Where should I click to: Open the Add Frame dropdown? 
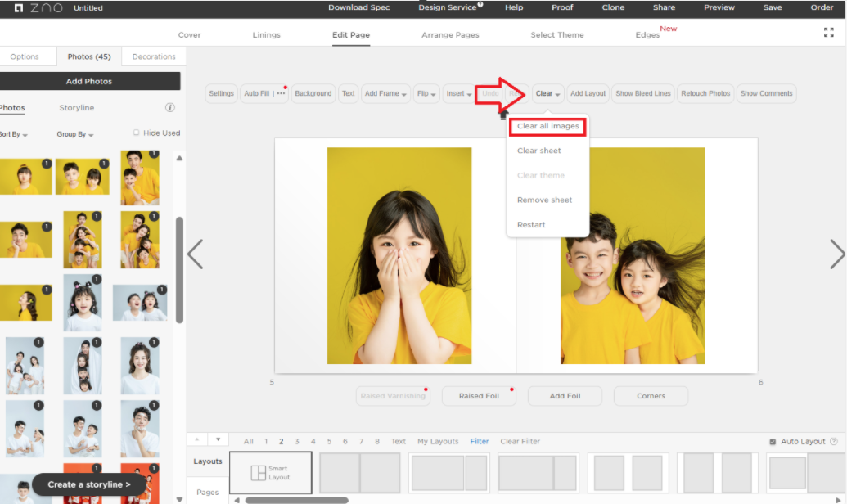point(385,93)
